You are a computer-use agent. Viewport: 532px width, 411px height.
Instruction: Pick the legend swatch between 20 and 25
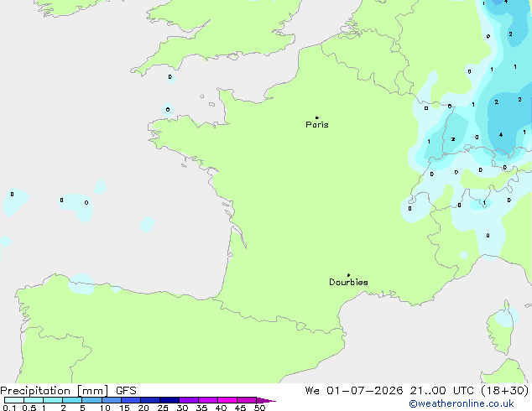[x=150, y=400]
